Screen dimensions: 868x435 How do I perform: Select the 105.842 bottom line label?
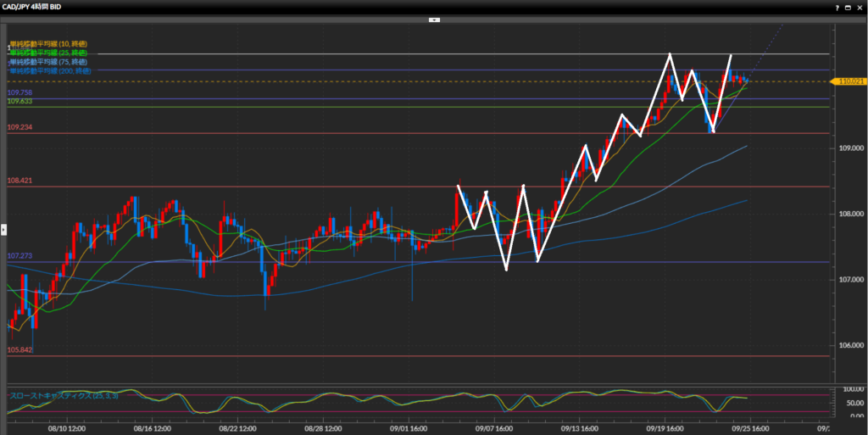click(x=19, y=349)
